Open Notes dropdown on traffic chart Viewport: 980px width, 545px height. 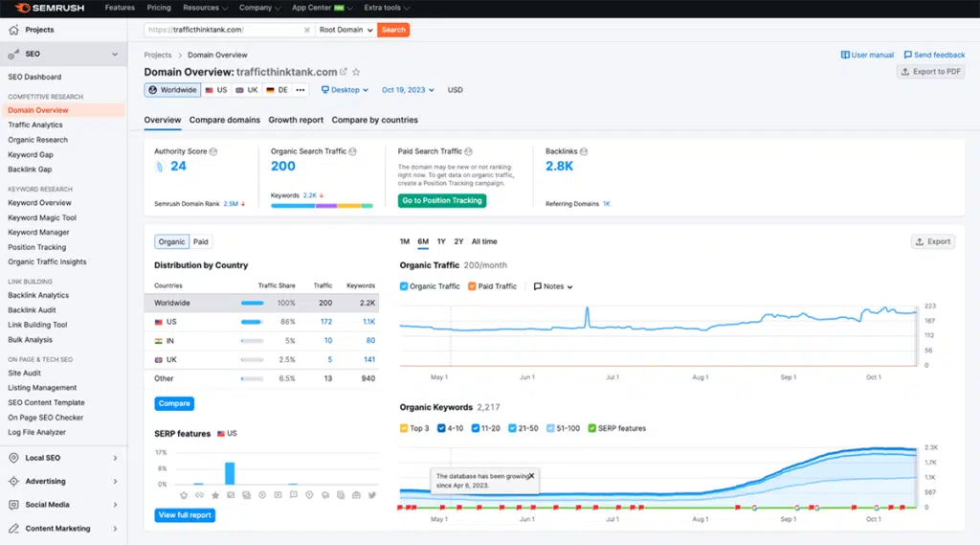[553, 286]
